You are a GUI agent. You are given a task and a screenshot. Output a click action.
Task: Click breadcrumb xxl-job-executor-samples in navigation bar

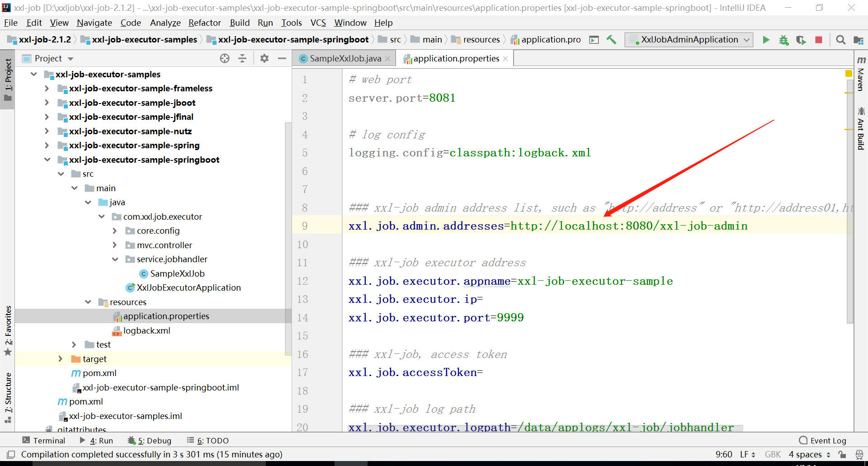click(x=139, y=40)
